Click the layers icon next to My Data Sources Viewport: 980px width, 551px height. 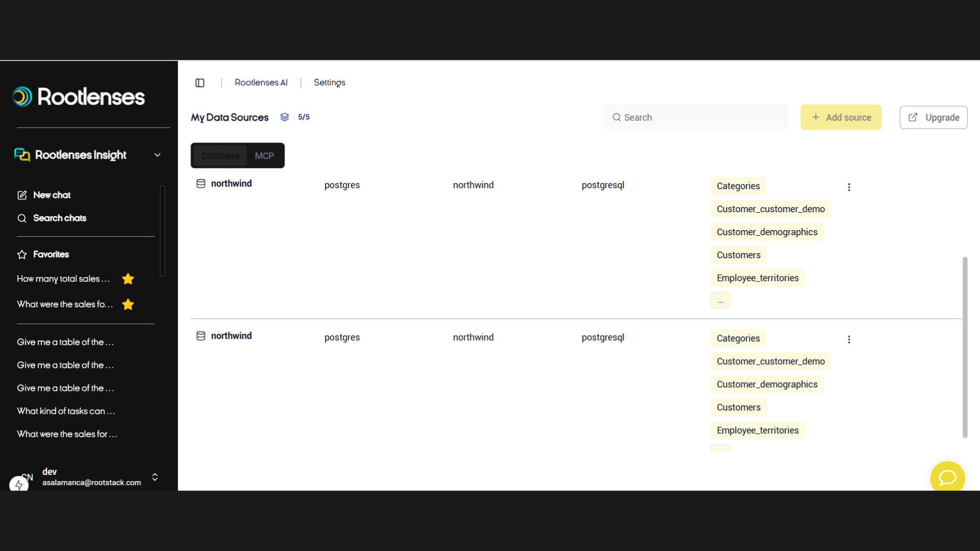coord(284,117)
